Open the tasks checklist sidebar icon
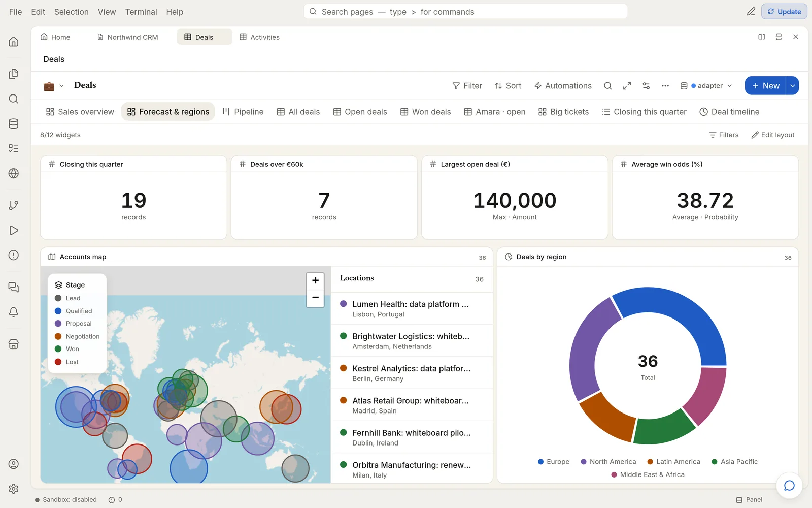The width and height of the screenshot is (812, 508). point(14,148)
